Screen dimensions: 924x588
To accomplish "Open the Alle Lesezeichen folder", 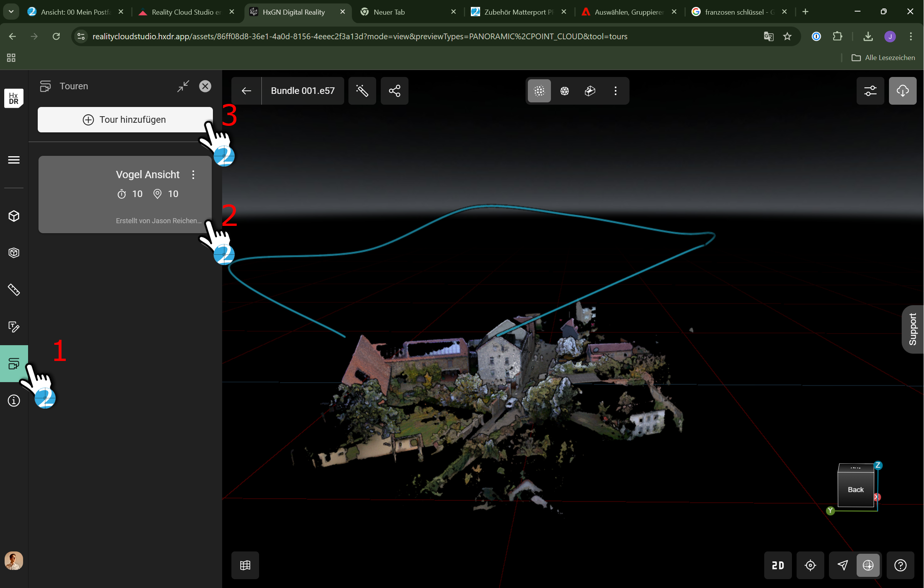I will click(883, 58).
